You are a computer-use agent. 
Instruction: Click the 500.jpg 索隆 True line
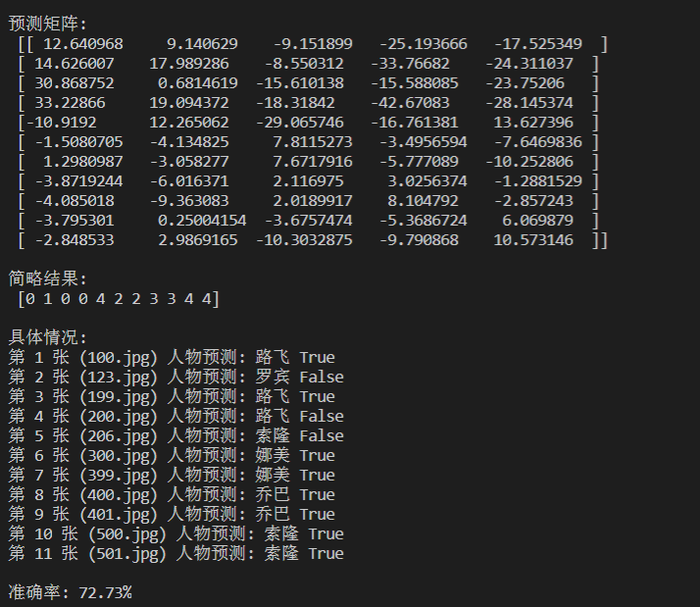tap(175, 534)
